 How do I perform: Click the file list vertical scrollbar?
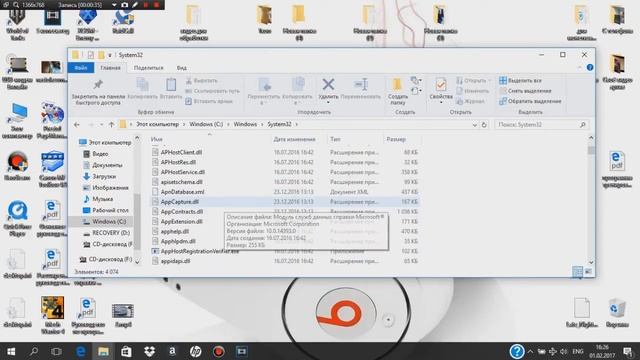591,200
